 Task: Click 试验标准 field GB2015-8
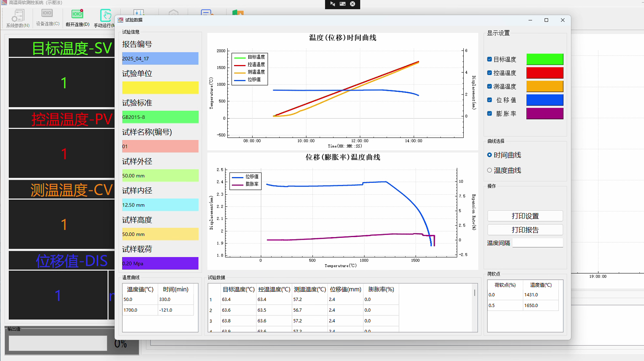click(x=160, y=117)
